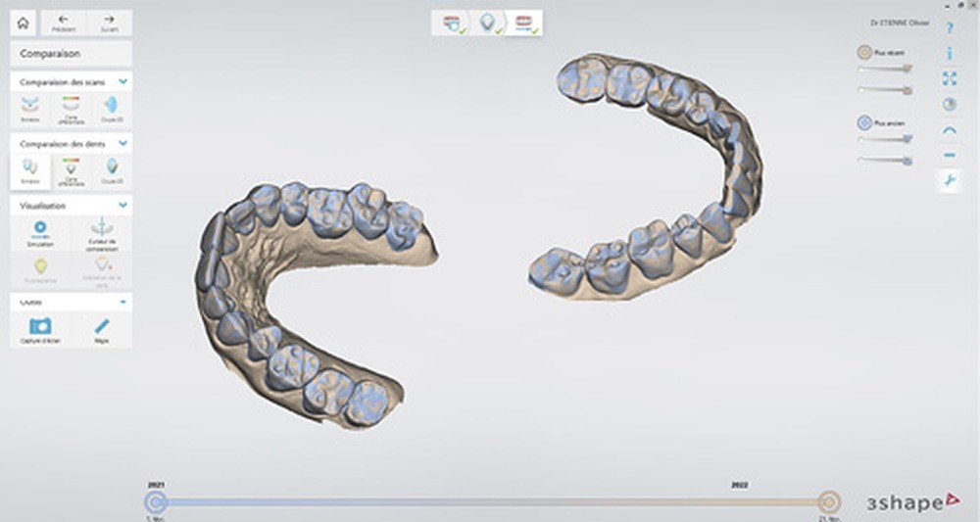
Task: Collapse the Visualisation section
Action: pos(122,206)
